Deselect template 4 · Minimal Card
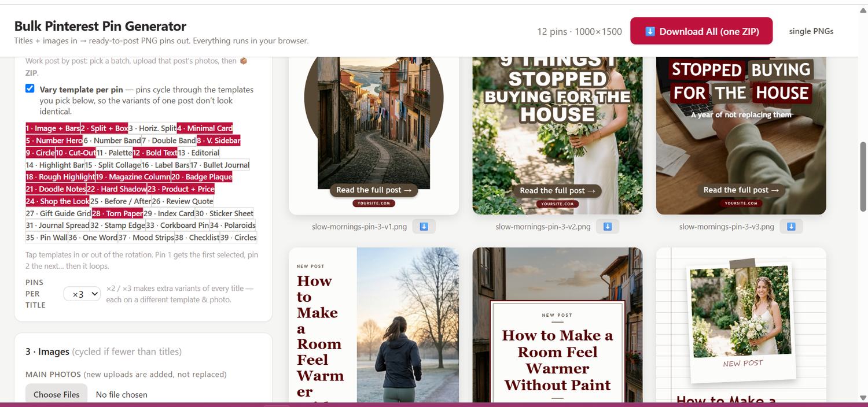Screen dimensions: 868x407 click(204, 128)
